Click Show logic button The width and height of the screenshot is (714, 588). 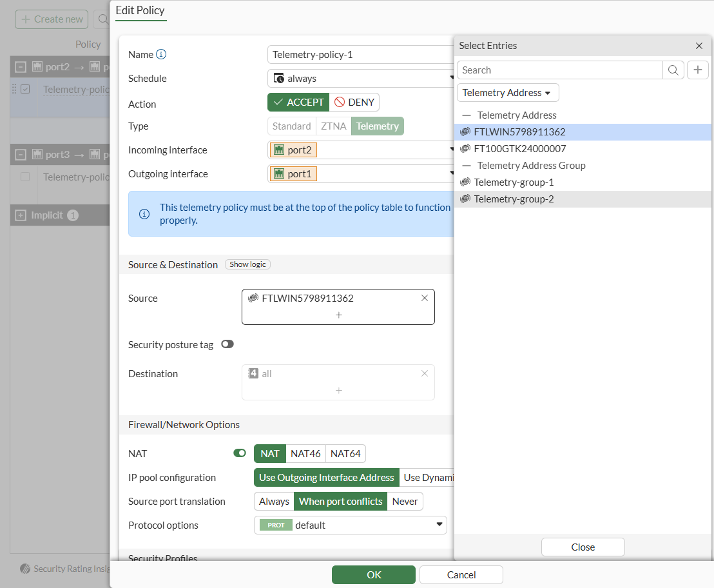click(x=247, y=264)
